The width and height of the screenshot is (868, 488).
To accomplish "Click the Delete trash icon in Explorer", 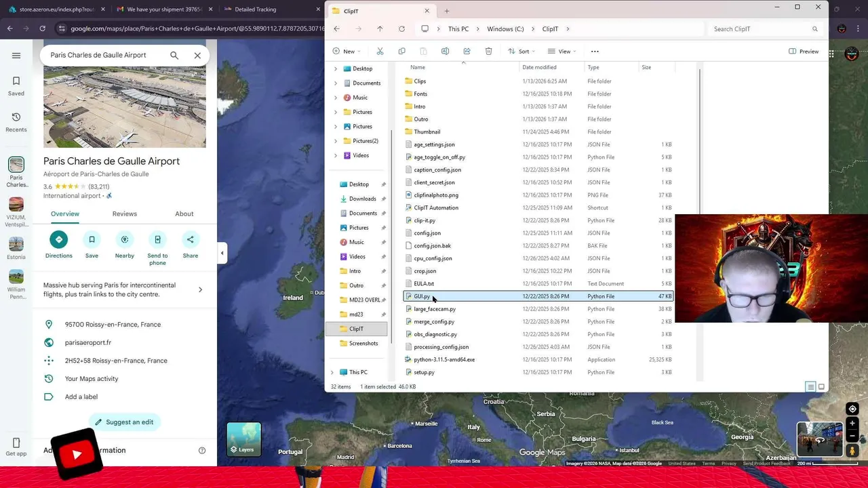I will point(488,52).
